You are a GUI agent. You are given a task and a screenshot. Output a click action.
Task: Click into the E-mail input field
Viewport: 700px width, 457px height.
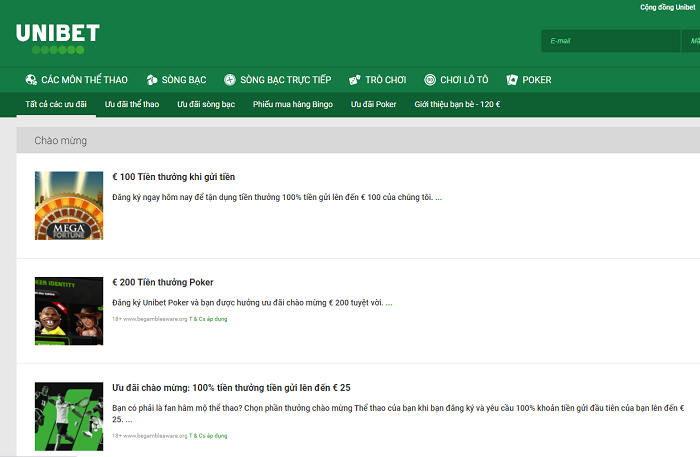click(x=610, y=41)
